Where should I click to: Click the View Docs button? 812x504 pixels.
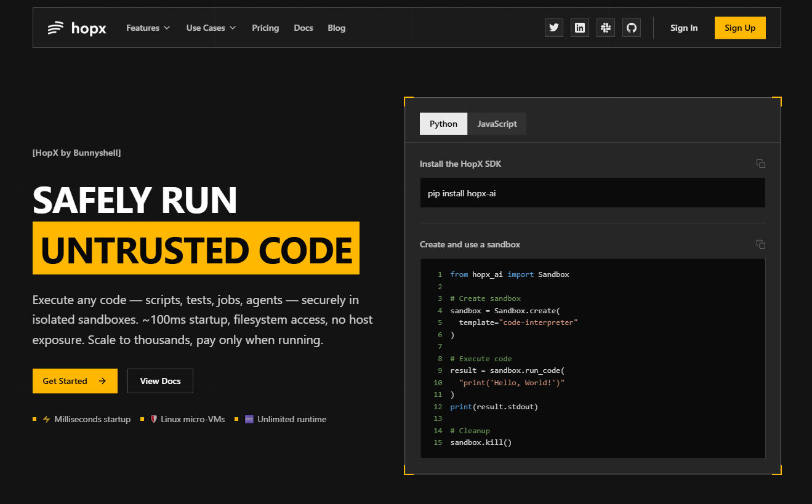[160, 381]
